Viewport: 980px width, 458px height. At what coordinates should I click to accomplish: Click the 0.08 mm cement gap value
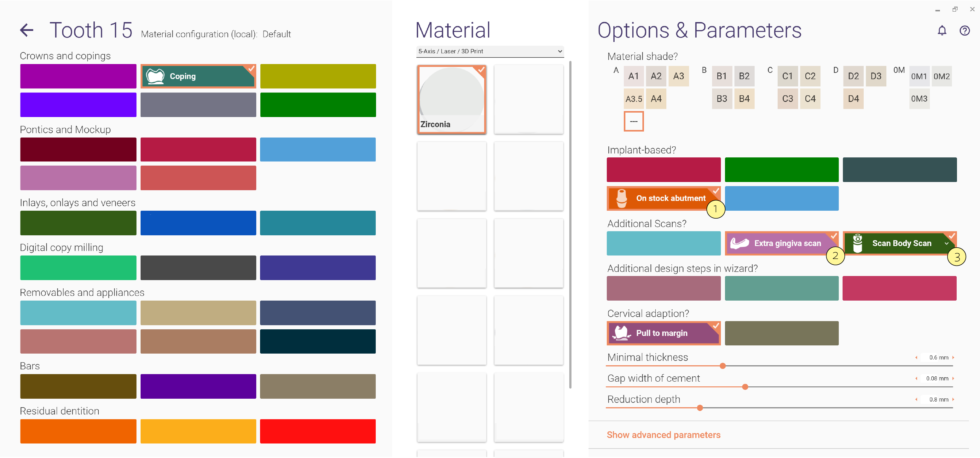tap(937, 379)
